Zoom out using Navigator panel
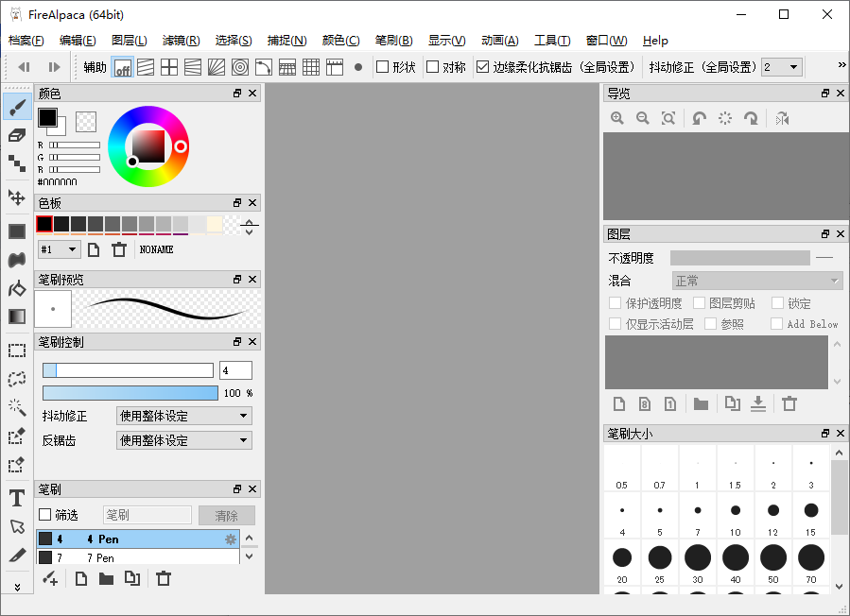Viewport: 850px width, 616px height. click(x=642, y=118)
